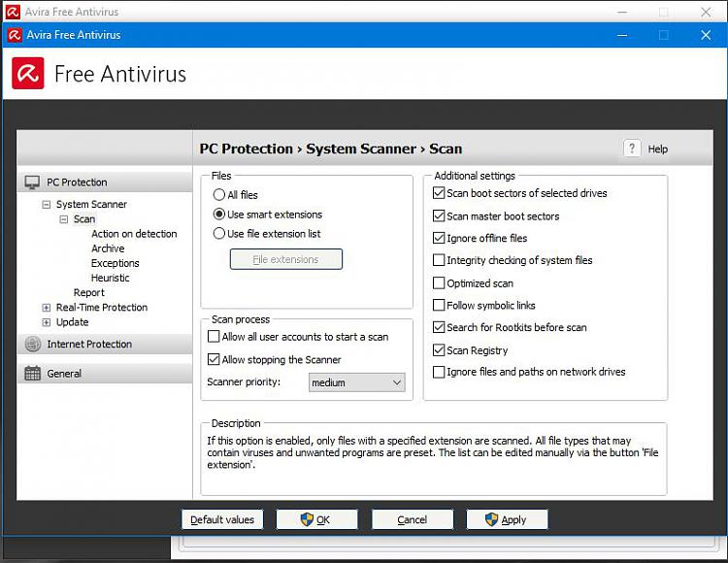The height and width of the screenshot is (563, 728).
Task: Click the shield icon on OK button
Action: click(307, 519)
